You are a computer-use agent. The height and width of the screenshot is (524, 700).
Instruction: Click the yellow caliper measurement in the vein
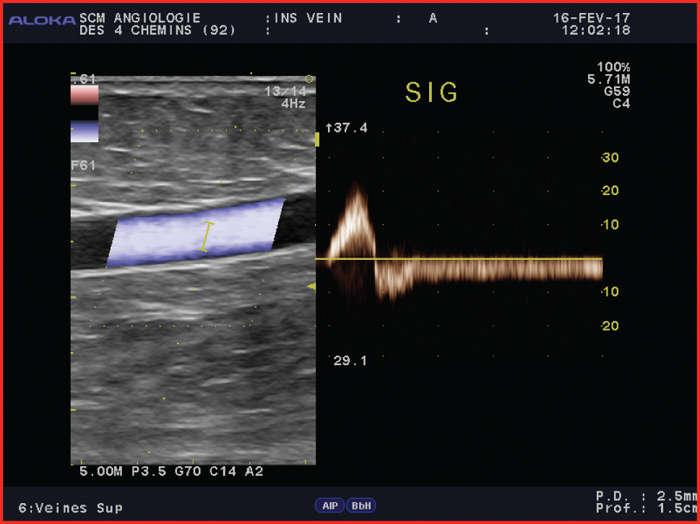tap(205, 236)
